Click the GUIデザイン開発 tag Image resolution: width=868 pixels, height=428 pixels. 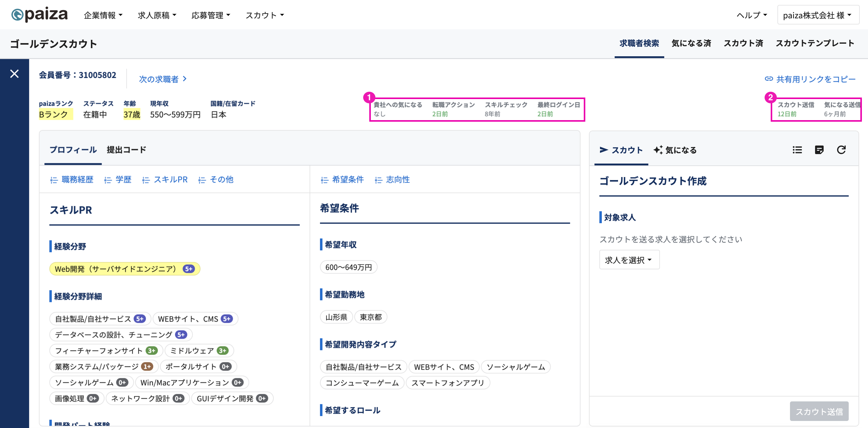point(232,398)
